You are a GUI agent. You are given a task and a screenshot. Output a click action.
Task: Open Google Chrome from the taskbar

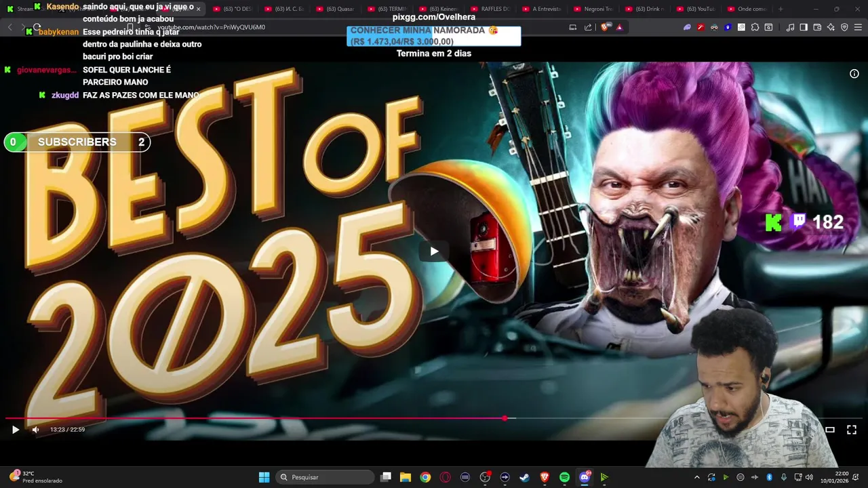pos(425,477)
